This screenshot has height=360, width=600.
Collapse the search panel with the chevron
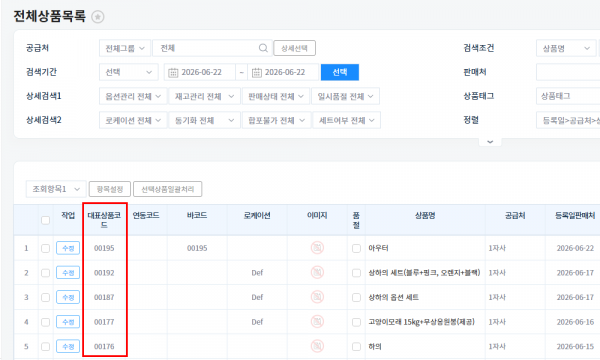coord(490,142)
